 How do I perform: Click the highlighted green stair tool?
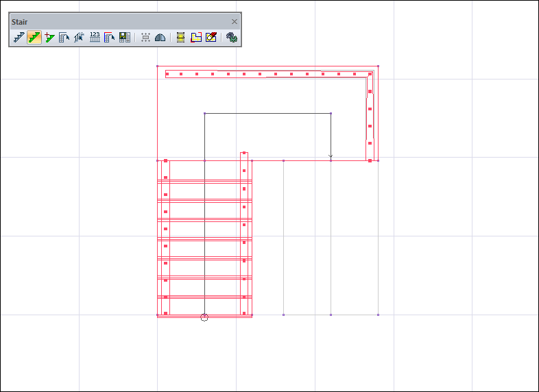click(x=34, y=38)
